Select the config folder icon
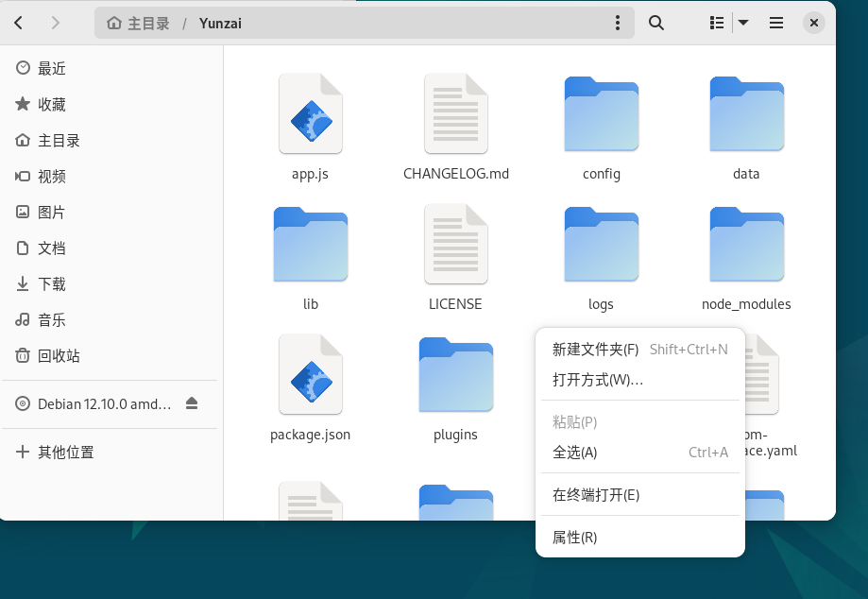Viewport: 868px width, 599px height. (601, 114)
